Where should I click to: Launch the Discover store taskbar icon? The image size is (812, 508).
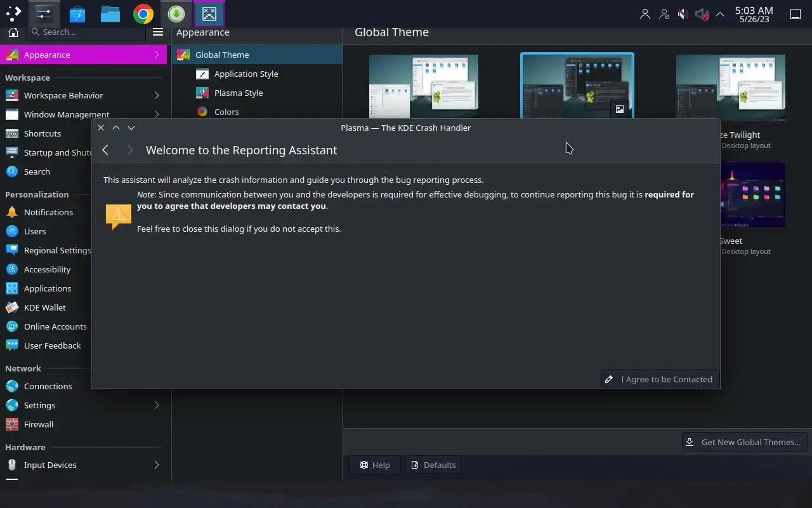pyautogui.click(x=77, y=13)
